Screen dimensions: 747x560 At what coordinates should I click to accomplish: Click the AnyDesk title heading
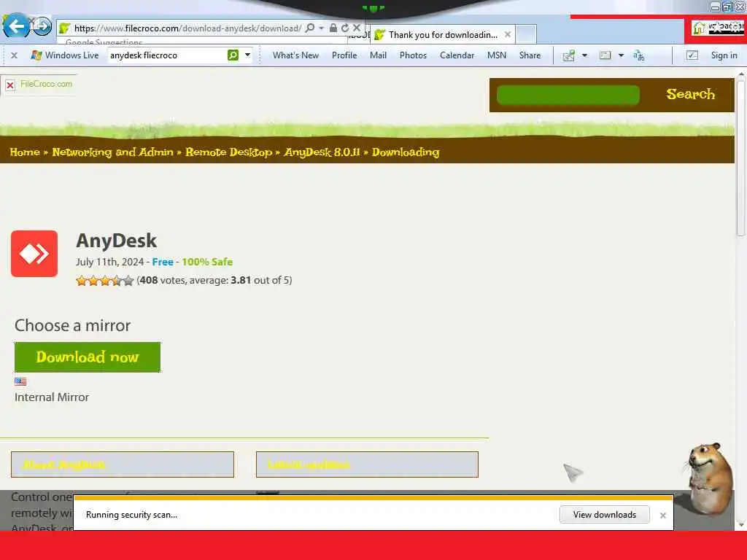click(x=116, y=241)
